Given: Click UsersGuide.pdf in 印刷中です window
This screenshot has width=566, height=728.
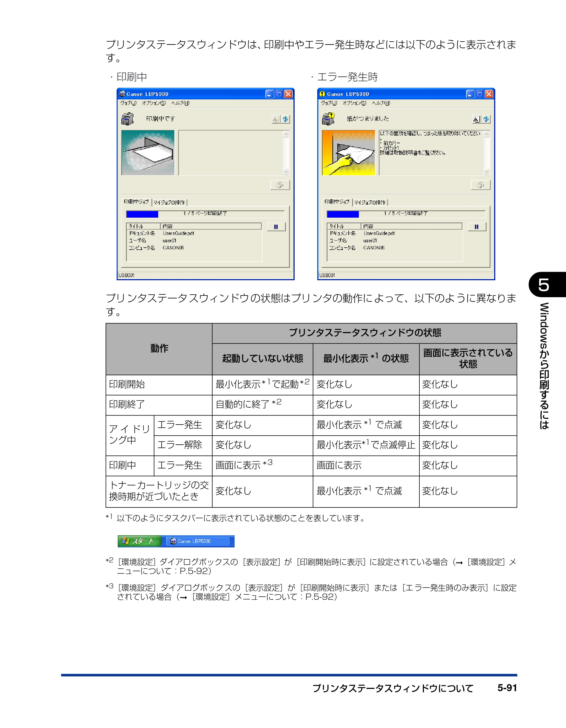Looking at the screenshot, I should click(178, 233).
